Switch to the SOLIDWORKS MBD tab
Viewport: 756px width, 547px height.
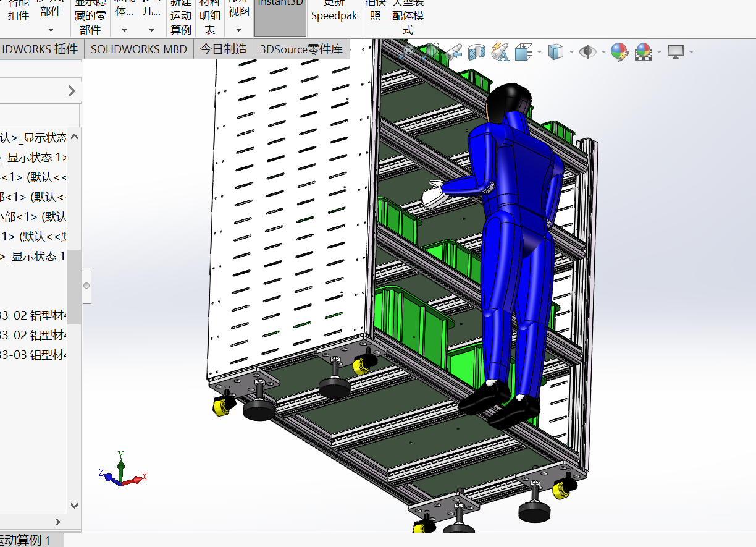139,49
